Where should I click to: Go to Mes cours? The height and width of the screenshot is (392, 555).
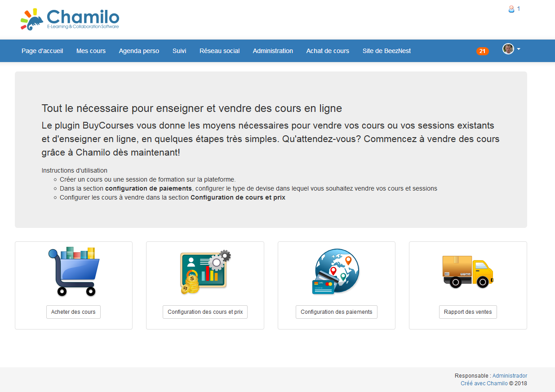coord(91,51)
